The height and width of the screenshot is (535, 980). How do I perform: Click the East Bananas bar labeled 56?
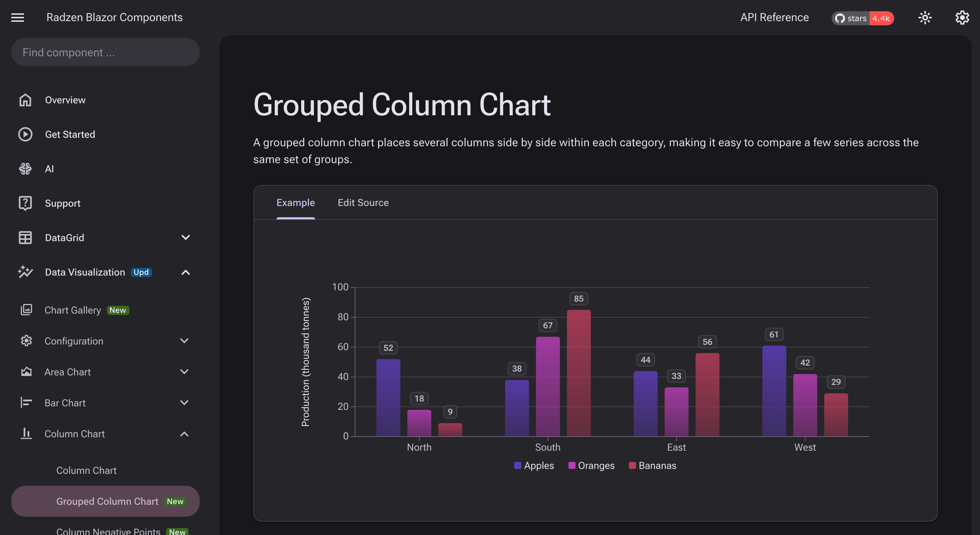[x=707, y=395]
